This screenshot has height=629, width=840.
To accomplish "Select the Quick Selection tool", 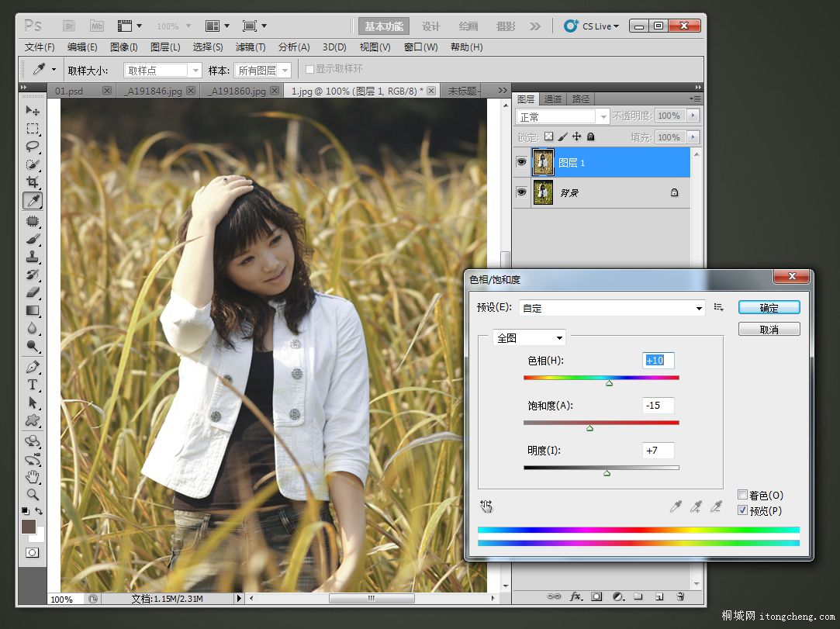I will pyautogui.click(x=33, y=164).
